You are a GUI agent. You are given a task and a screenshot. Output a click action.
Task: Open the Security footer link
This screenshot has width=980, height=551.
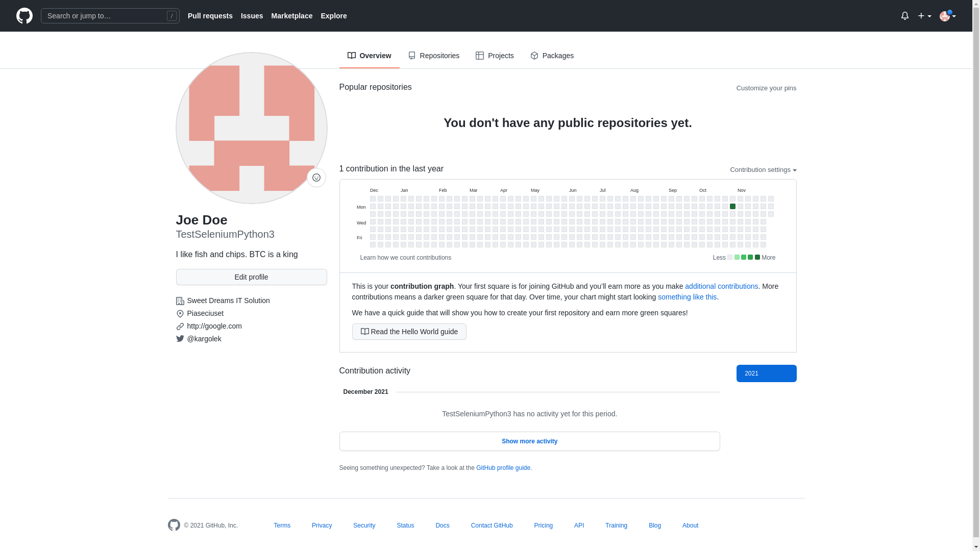[x=364, y=525]
